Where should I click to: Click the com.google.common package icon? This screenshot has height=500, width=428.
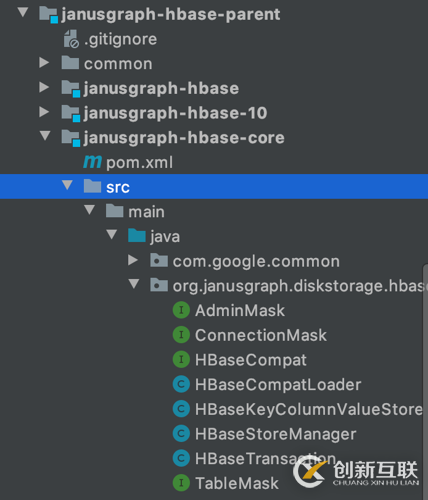pos(159,260)
